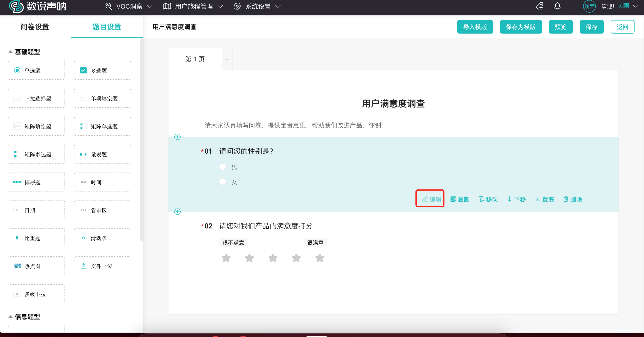Add a new page with the plus tab
Viewport: 644px width, 337px height.
tap(227, 59)
